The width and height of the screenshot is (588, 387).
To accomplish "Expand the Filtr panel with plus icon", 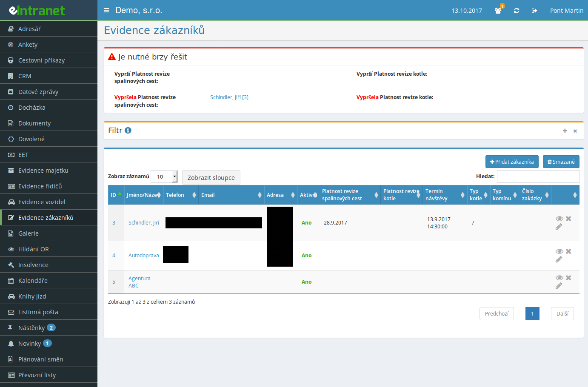I will coord(565,131).
